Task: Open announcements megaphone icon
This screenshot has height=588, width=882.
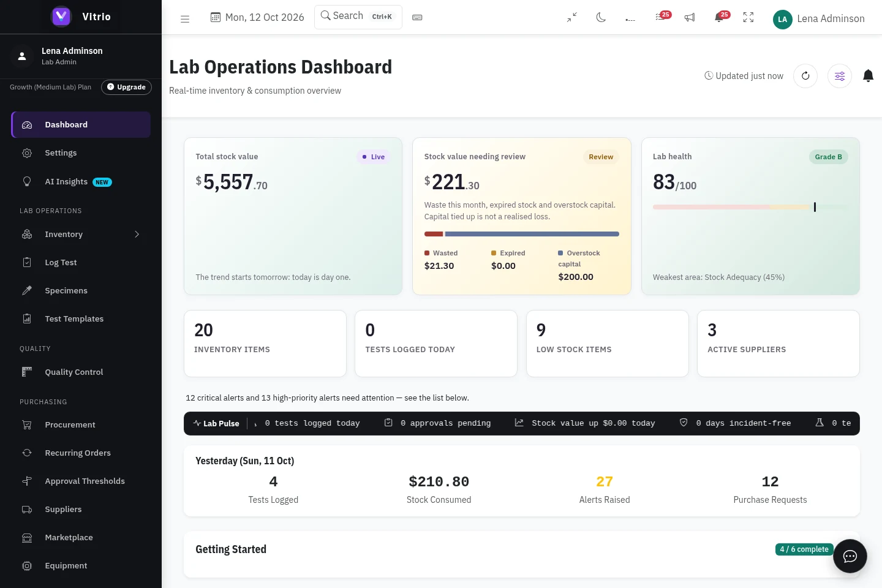Action: [690, 18]
